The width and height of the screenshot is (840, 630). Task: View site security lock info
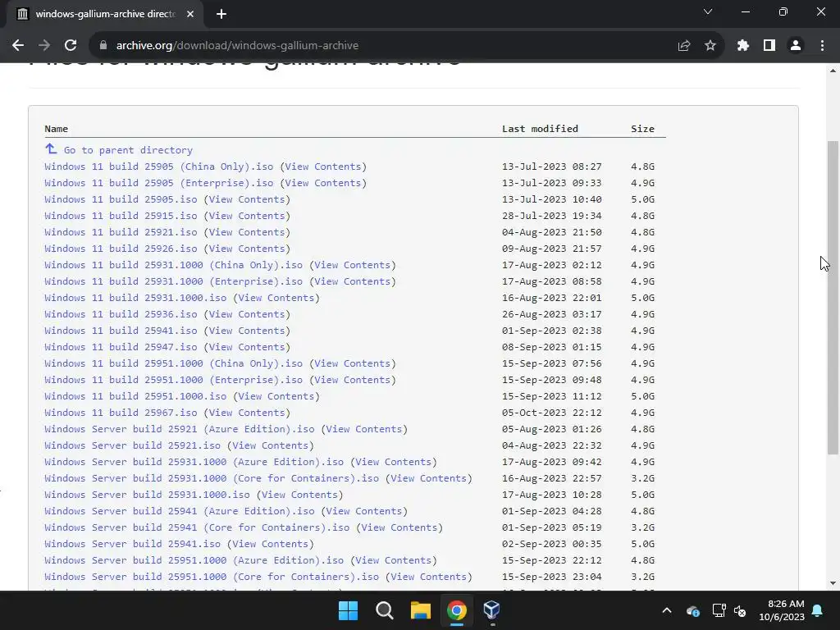click(103, 46)
